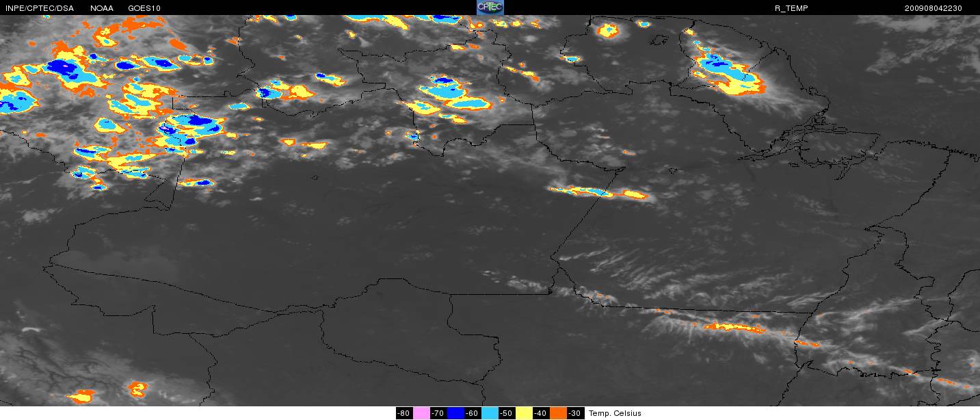The height and width of the screenshot is (420, 980).
Task: Click the -60 legend value
Action: point(473,413)
